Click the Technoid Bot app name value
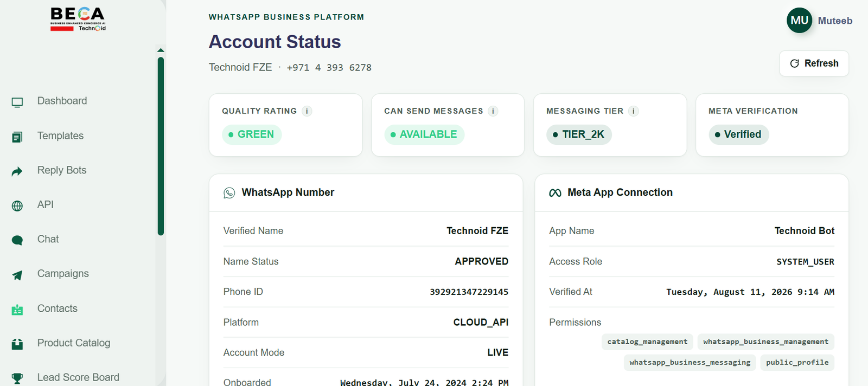Screen dimensions: 868x386 [x=804, y=231]
